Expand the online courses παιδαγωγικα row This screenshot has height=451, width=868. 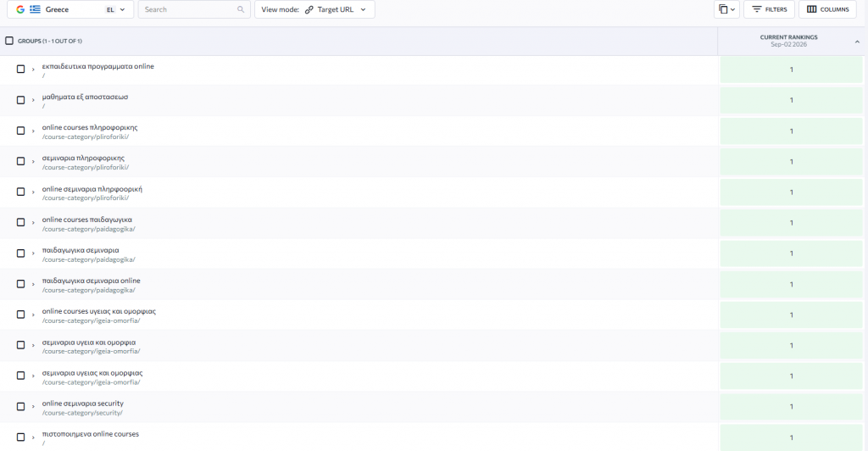[x=33, y=222]
